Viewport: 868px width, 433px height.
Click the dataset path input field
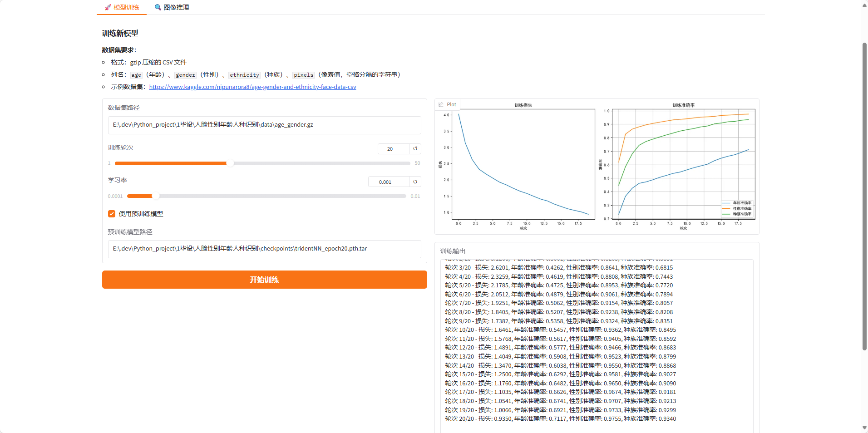tap(264, 125)
